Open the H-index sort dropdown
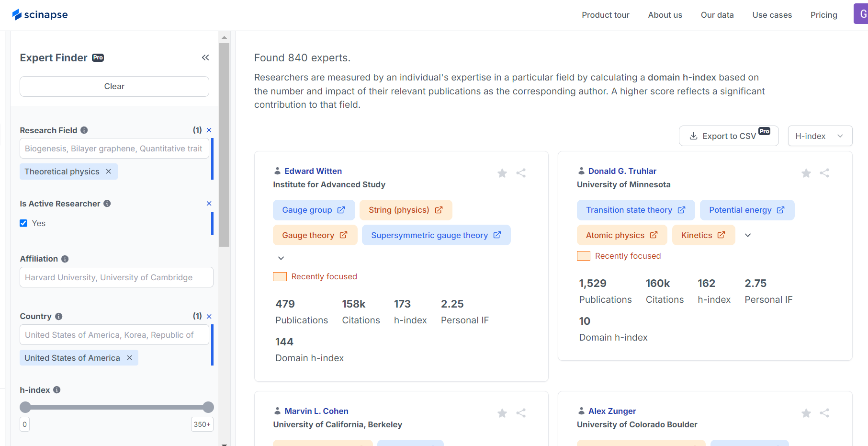The width and height of the screenshot is (868, 446). tap(820, 136)
